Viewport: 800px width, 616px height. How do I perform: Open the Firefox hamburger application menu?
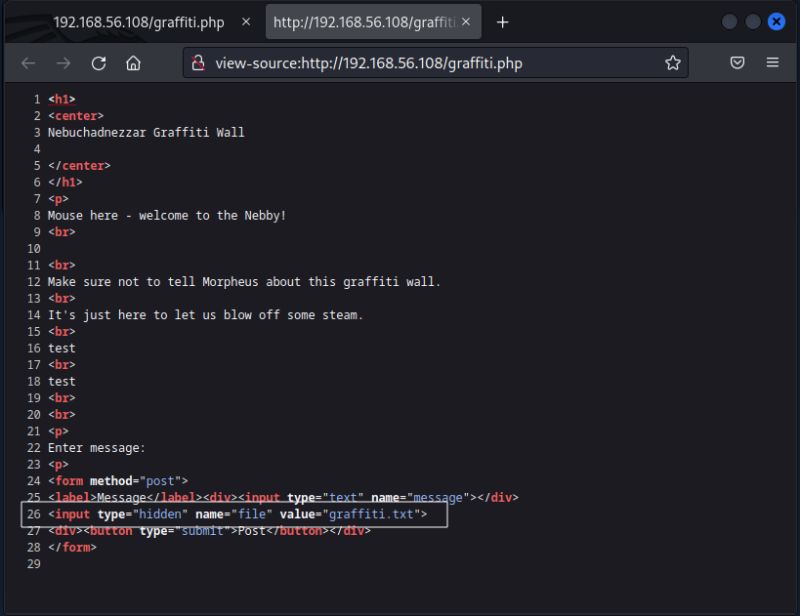tap(772, 62)
